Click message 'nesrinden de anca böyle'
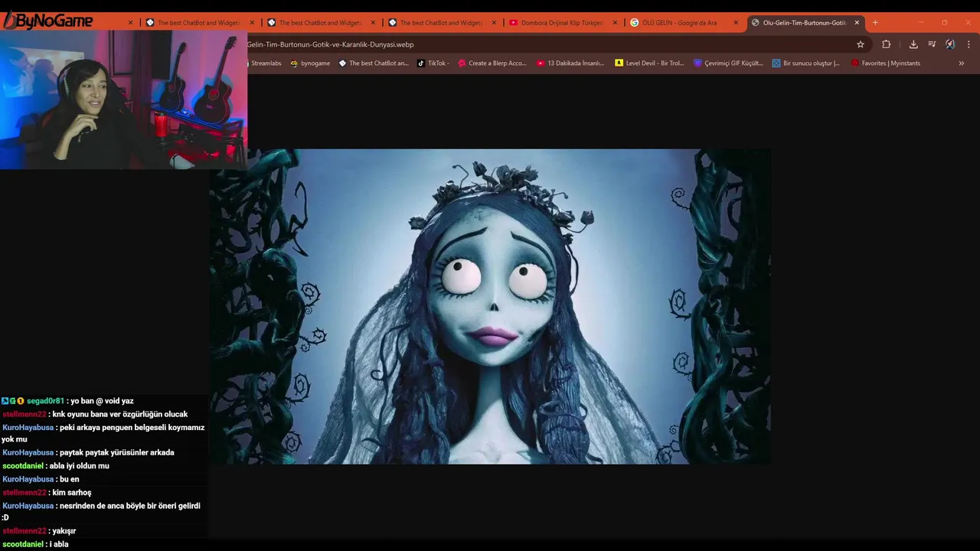Image resolution: width=980 pixels, height=551 pixels. click(101, 511)
